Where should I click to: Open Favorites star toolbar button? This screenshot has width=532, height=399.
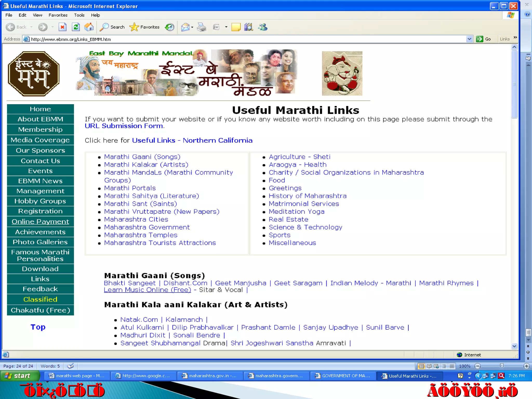coord(144,27)
